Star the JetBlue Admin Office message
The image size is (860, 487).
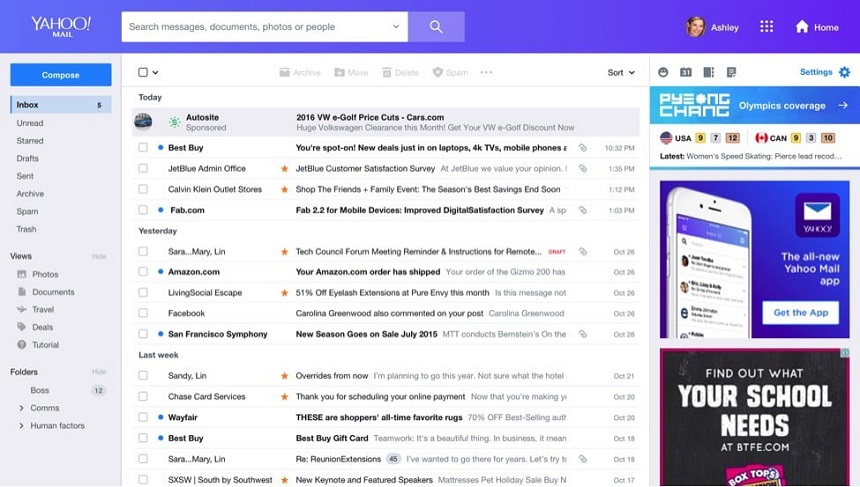285,169
